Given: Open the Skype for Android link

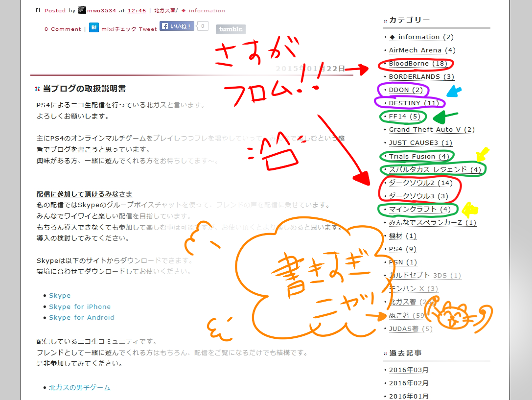Looking at the screenshot, I should tap(81, 318).
